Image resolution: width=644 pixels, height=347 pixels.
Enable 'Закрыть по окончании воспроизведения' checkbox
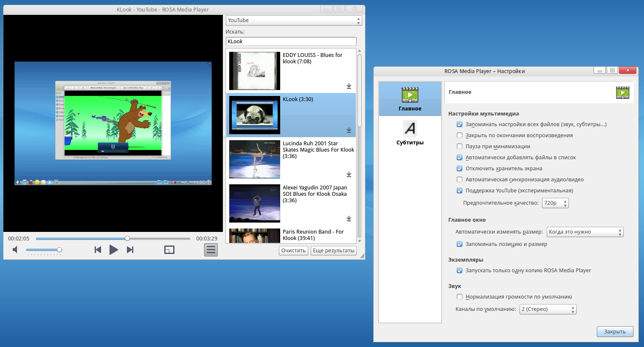pos(459,135)
